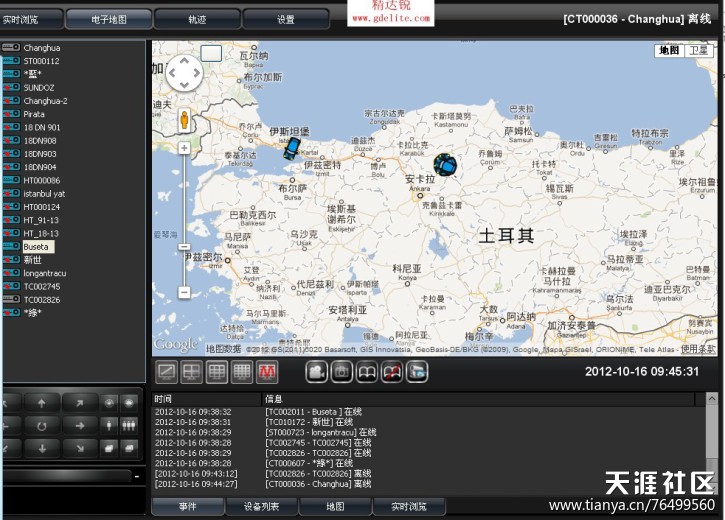The width and height of the screenshot is (725, 520).
Task: Click the map zoom slider handle
Action: coord(184,247)
